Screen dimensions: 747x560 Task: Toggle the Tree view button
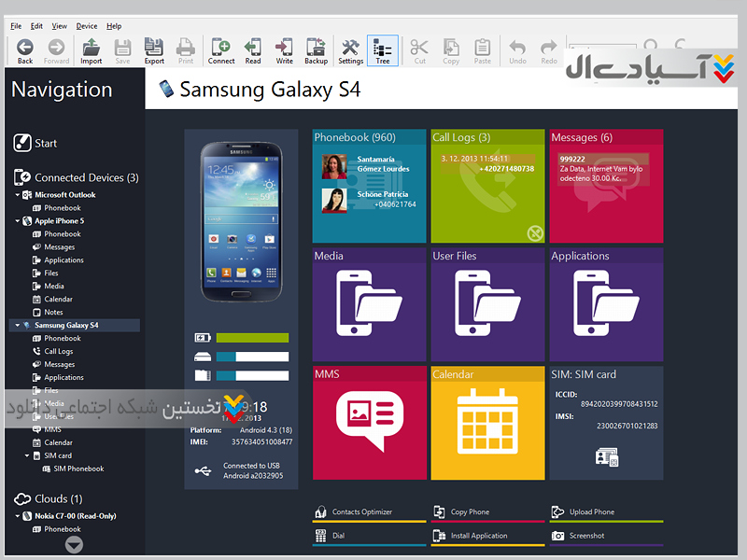[x=382, y=50]
